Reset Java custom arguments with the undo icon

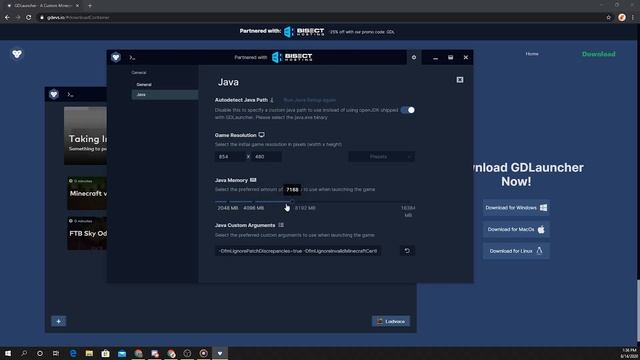pos(407,251)
